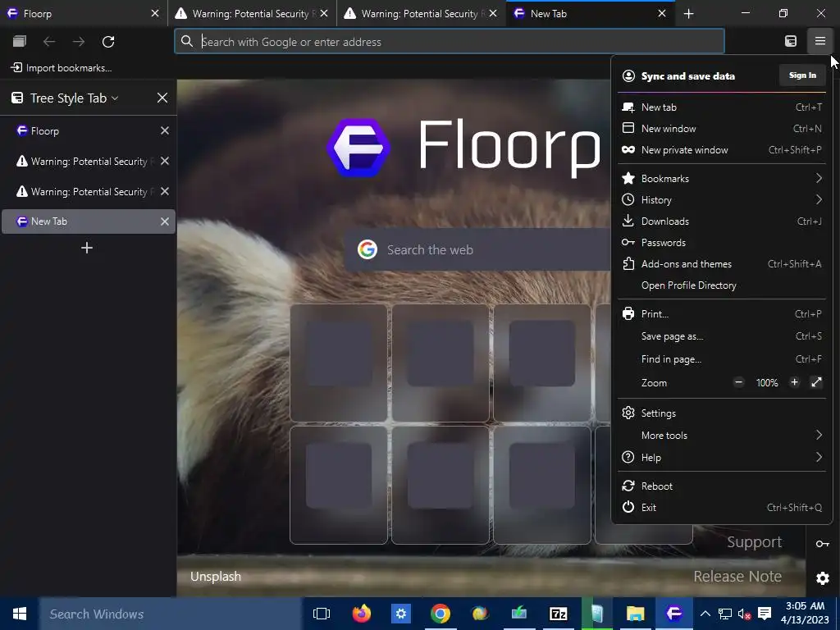
Task: Launch Firefox from the taskbar
Action: pyautogui.click(x=362, y=614)
